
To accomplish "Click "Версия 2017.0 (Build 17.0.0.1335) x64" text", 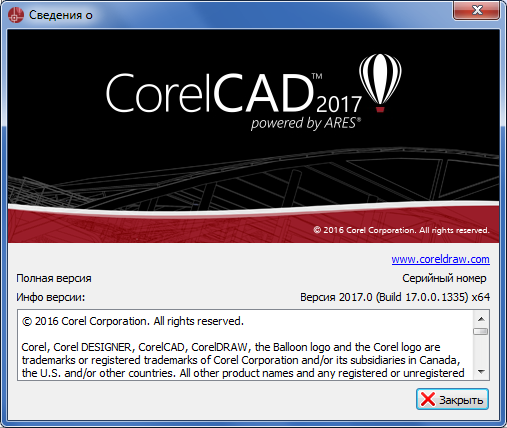I will pyautogui.click(x=395, y=297).
